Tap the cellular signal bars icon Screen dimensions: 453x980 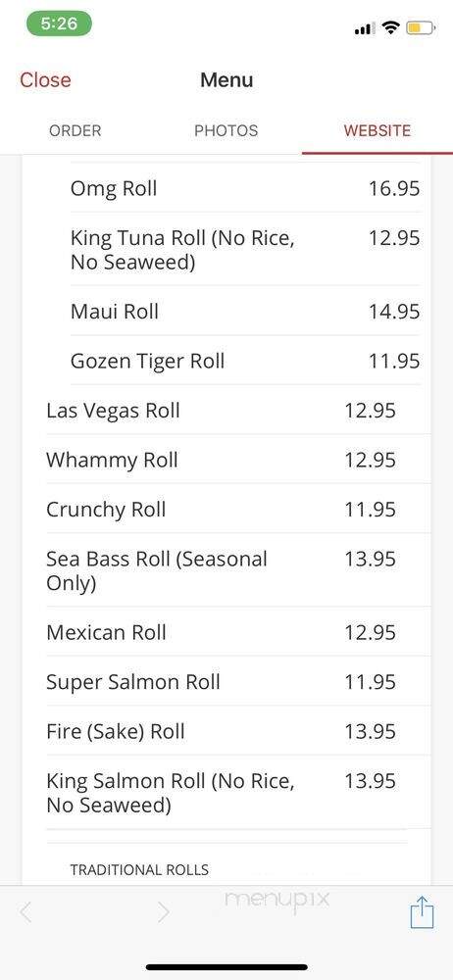tap(365, 28)
